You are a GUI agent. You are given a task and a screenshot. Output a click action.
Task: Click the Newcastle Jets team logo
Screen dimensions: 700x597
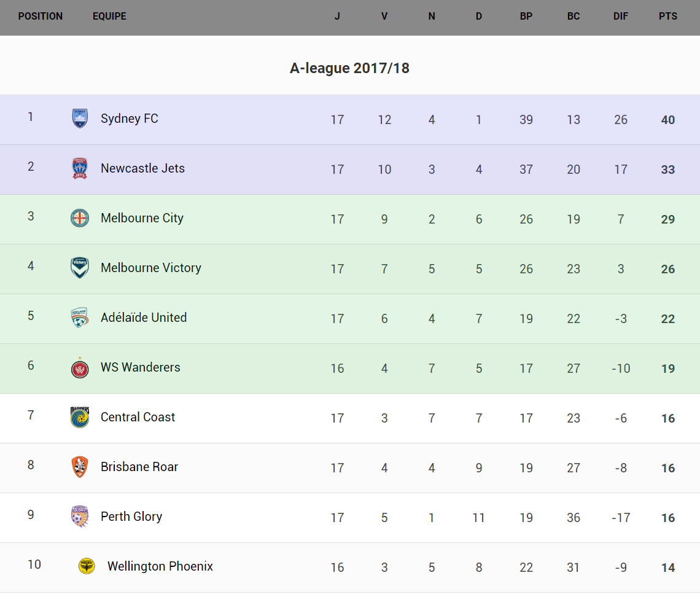point(80,168)
